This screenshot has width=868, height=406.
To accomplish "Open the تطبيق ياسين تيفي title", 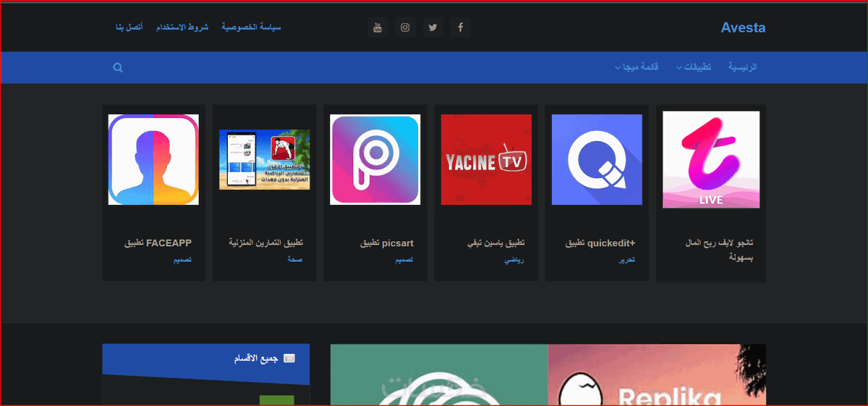I will (x=496, y=243).
